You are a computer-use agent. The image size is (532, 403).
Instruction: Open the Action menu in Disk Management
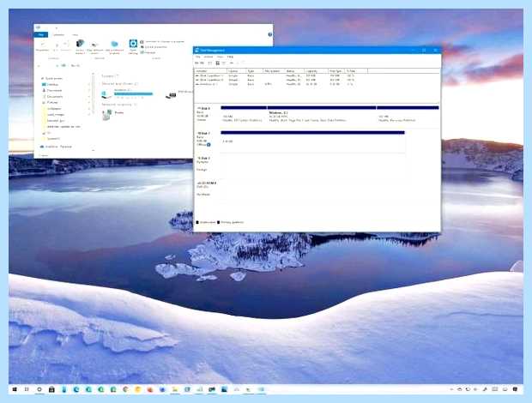tap(209, 57)
